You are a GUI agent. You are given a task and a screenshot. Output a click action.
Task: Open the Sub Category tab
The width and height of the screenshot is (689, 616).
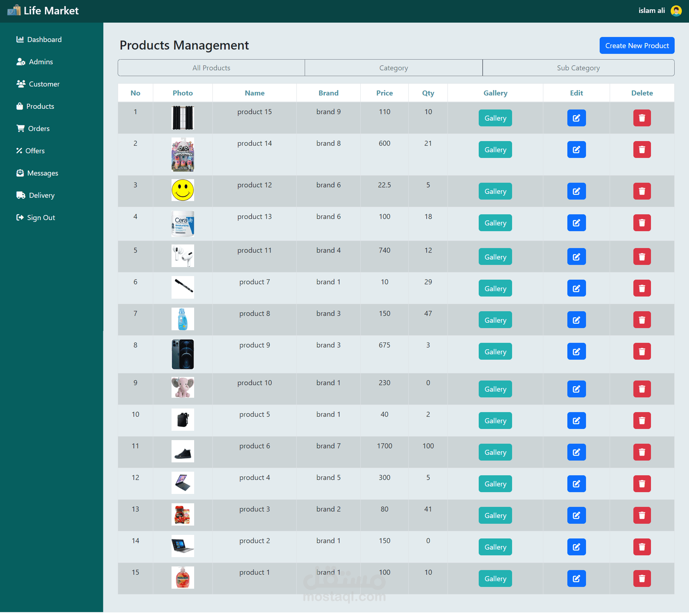578,68
